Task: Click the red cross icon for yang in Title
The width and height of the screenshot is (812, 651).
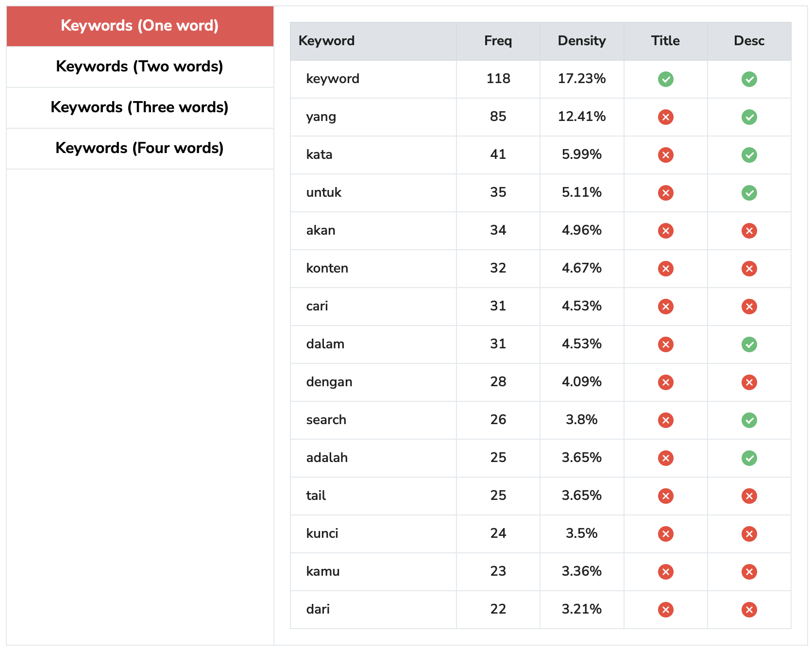Action: tap(665, 117)
